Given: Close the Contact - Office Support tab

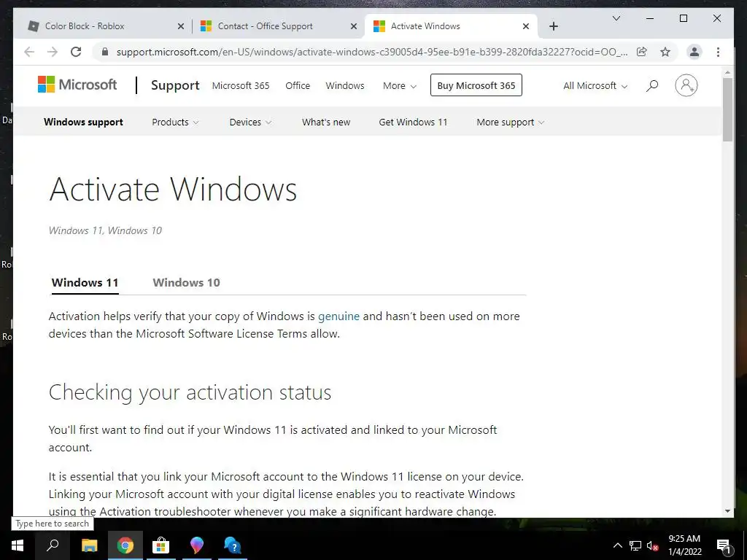Looking at the screenshot, I should (x=354, y=26).
